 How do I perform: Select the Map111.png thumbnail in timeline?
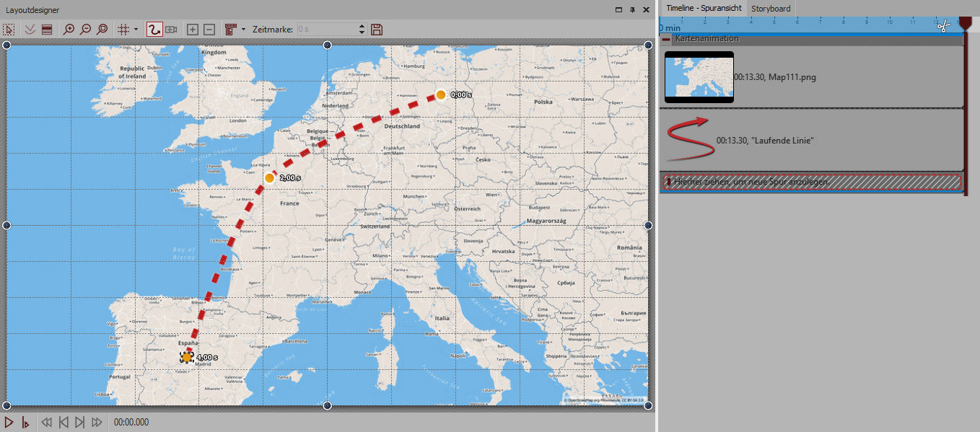click(699, 76)
